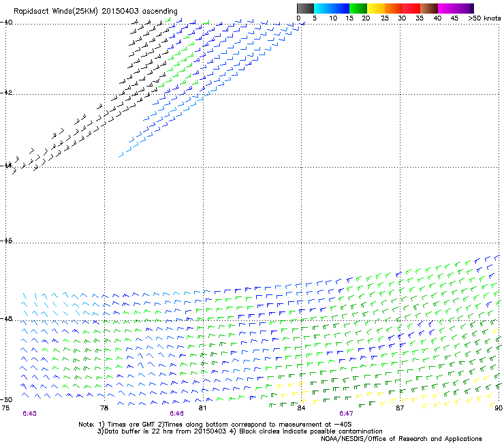Click the note line '3)Data buffer is 22 hrs'
The width and height of the screenshot is (504, 443).
pos(240,431)
